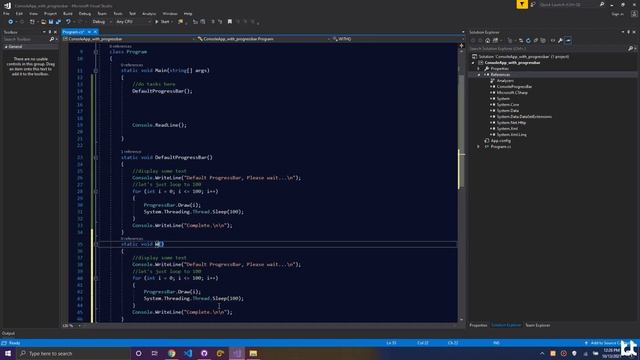Viewport: 640px width, 360px height.
Task: Toggle the bookmark icon in the toolbar
Action: 230,22
